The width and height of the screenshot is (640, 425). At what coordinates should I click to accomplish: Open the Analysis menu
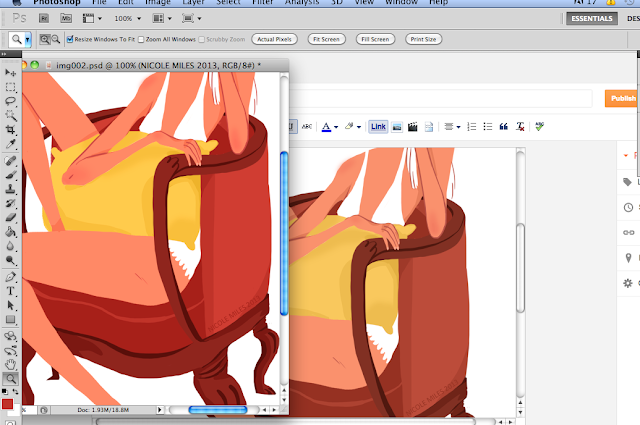(302, 2)
